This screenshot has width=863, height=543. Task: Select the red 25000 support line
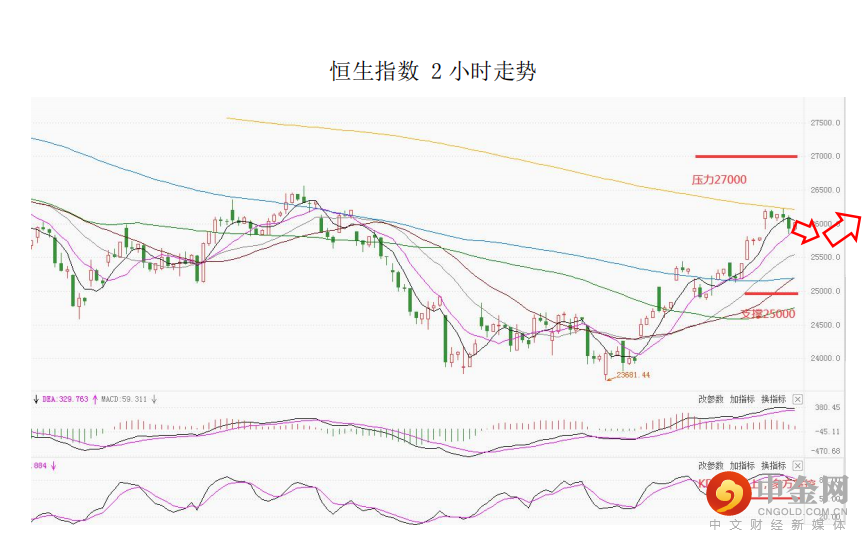click(770, 294)
